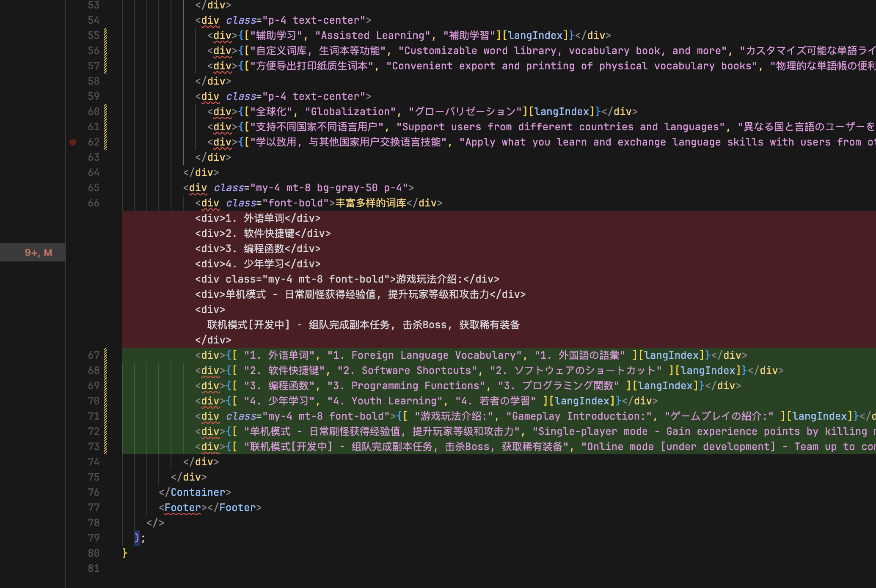Select the '9+, M' status entry
Viewport: 876px width, 588px height.
point(38,253)
